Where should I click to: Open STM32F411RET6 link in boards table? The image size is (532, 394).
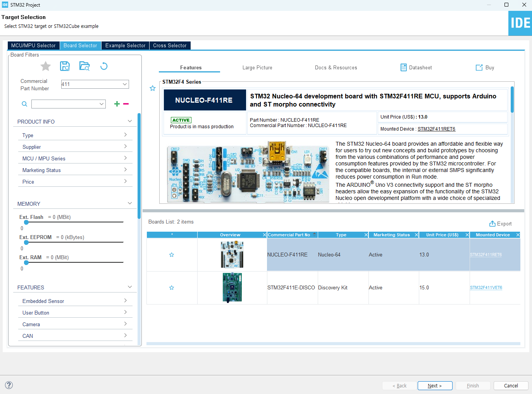point(486,255)
